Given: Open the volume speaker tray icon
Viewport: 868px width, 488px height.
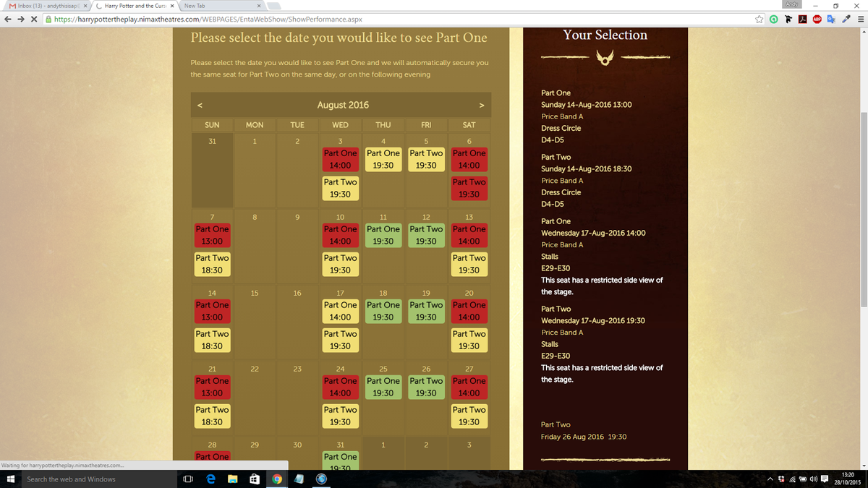Looking at the screenshot, I should point(813,479).
